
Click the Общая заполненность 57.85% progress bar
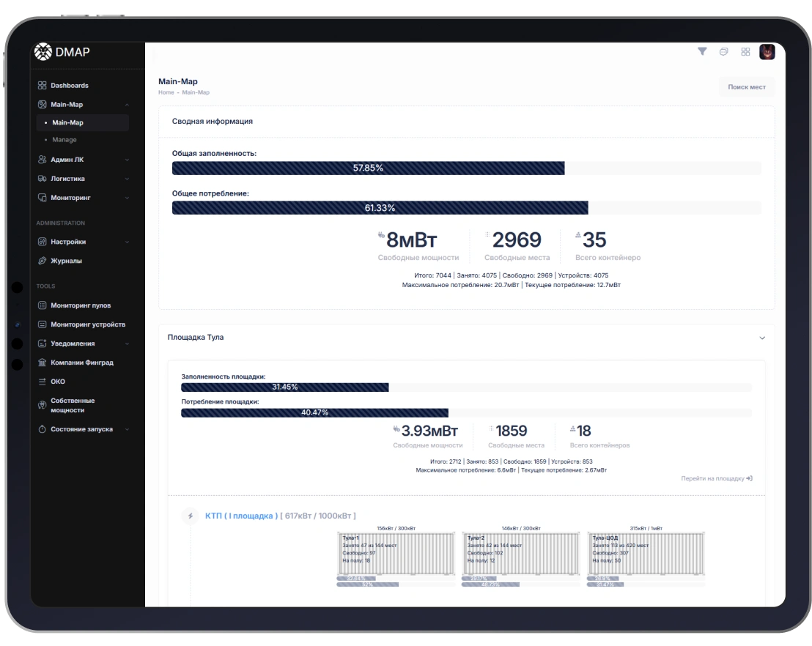368,168
